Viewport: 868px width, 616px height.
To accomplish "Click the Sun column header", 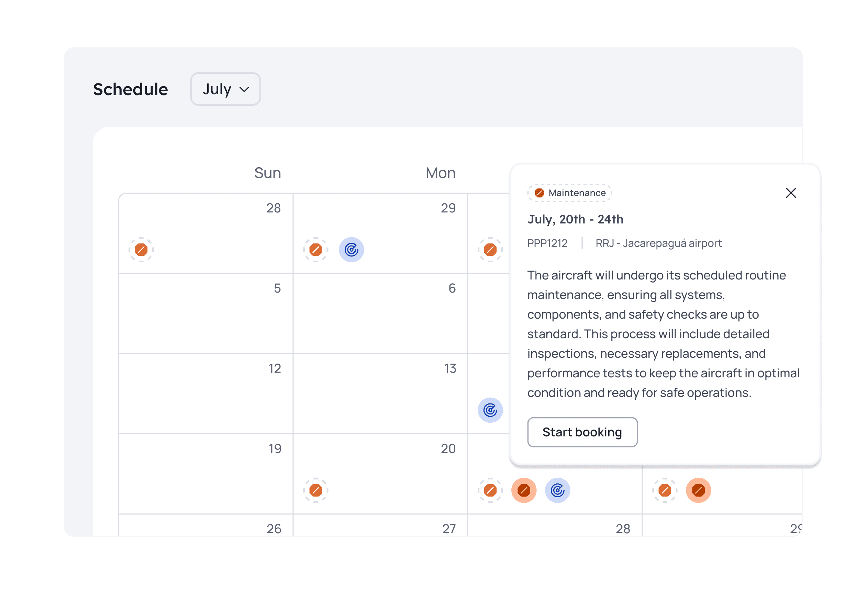I will (x=268, y=173).
